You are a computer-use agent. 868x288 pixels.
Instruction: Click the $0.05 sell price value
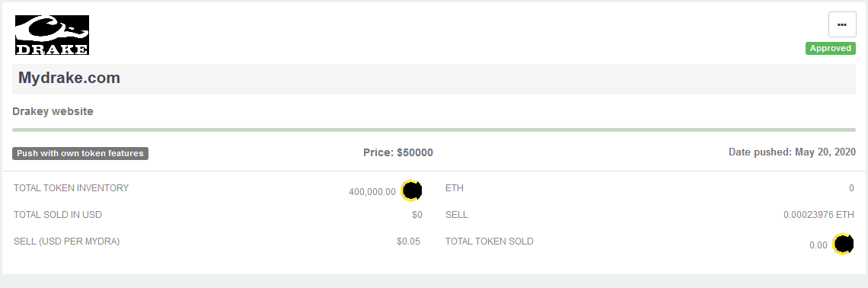click(x=409, y=241)
